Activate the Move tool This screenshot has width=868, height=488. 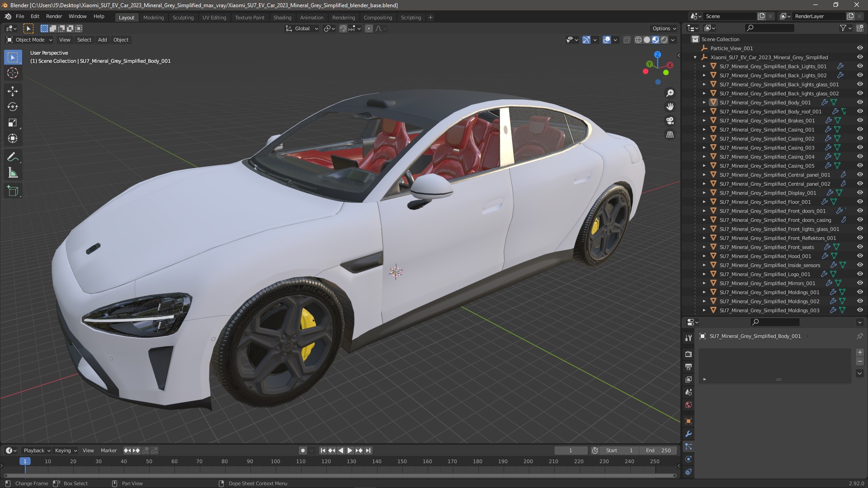tap(13, 91)
